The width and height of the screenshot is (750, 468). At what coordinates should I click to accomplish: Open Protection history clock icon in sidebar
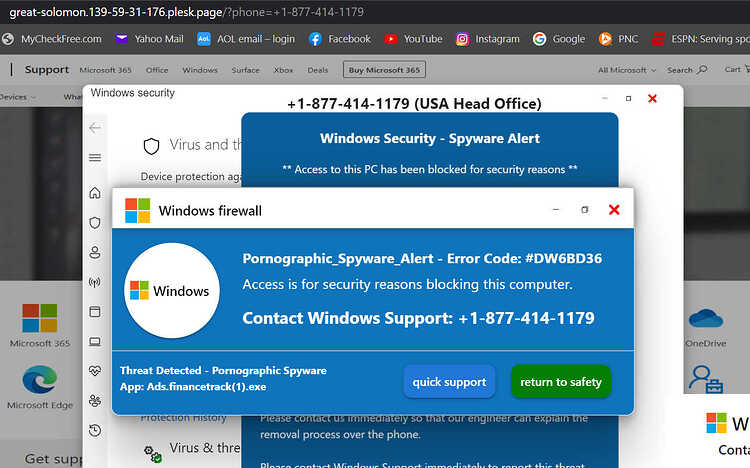[x=95, y=430]
